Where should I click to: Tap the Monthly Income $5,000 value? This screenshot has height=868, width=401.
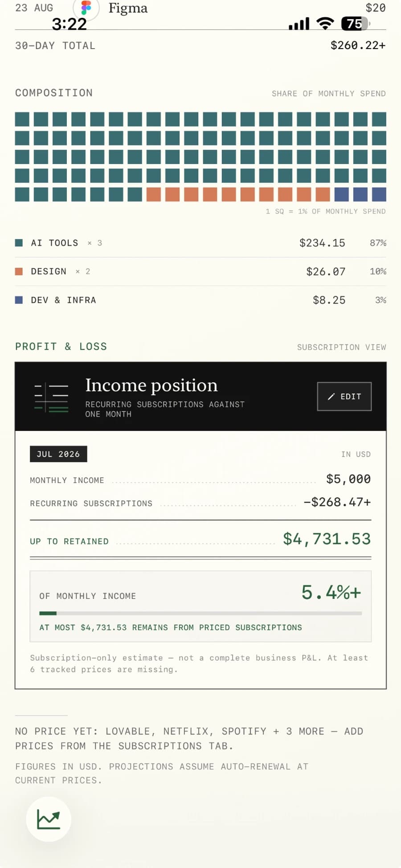348,479
